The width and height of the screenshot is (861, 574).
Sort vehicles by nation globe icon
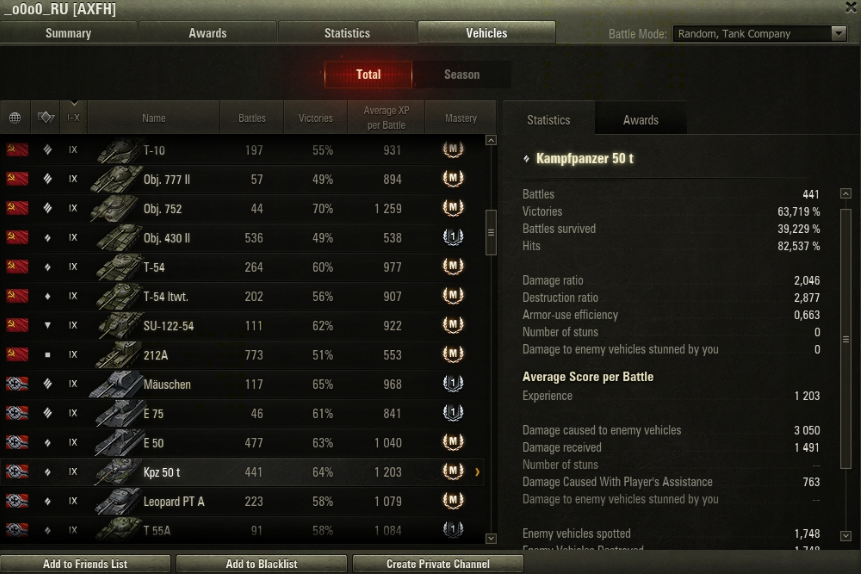click(15, 118)
